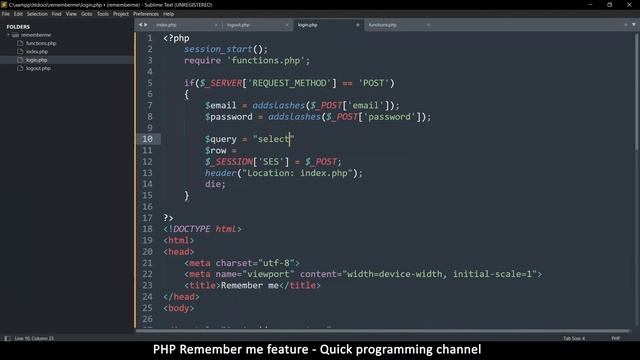Screen dimensions: 640x360
Task: Open the File menu
Action: tap(6, 14)
